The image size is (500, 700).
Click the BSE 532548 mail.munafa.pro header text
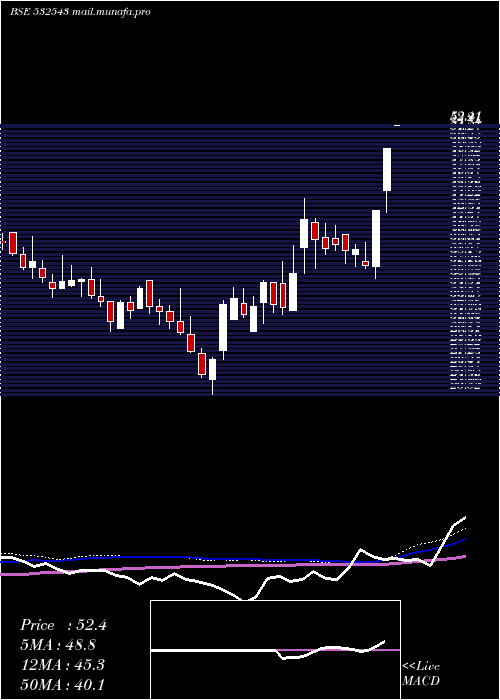tap(80, 12)
